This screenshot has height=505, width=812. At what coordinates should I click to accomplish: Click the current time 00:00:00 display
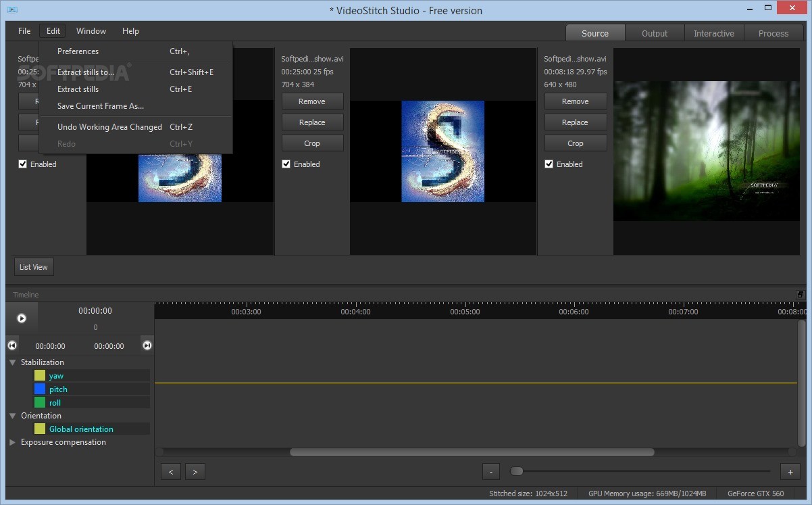tap(95, 311)
